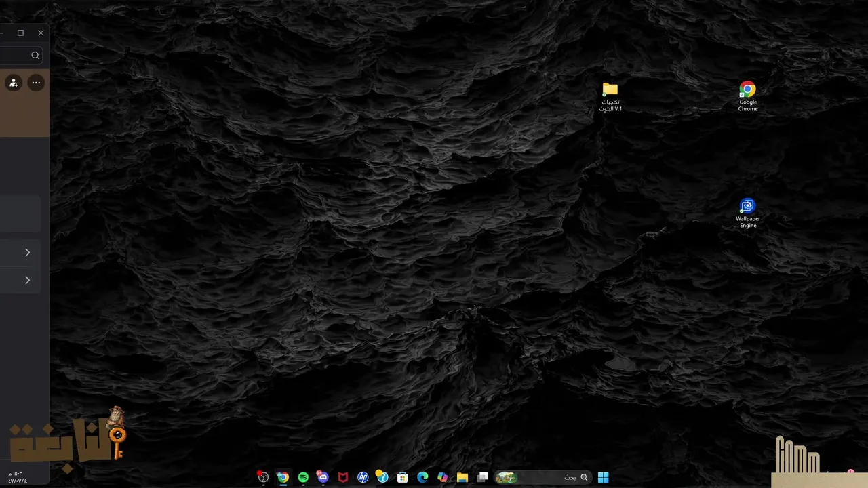Open Get Help question mark icon

click(x=382, y=477)
